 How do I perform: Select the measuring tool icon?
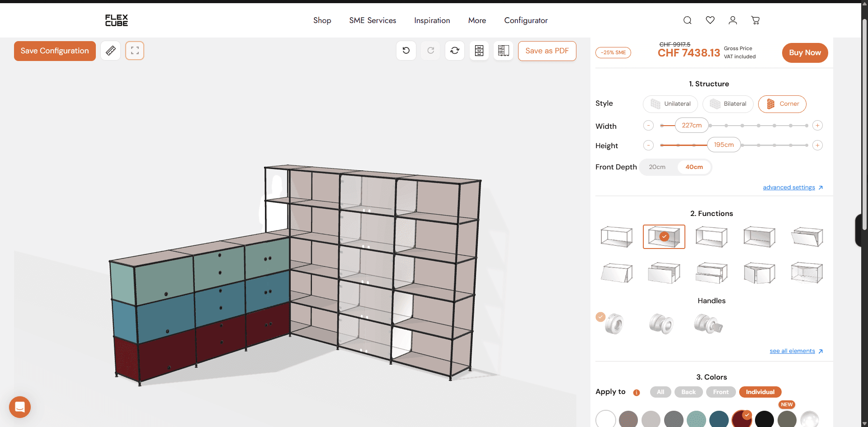coord(110,50)
